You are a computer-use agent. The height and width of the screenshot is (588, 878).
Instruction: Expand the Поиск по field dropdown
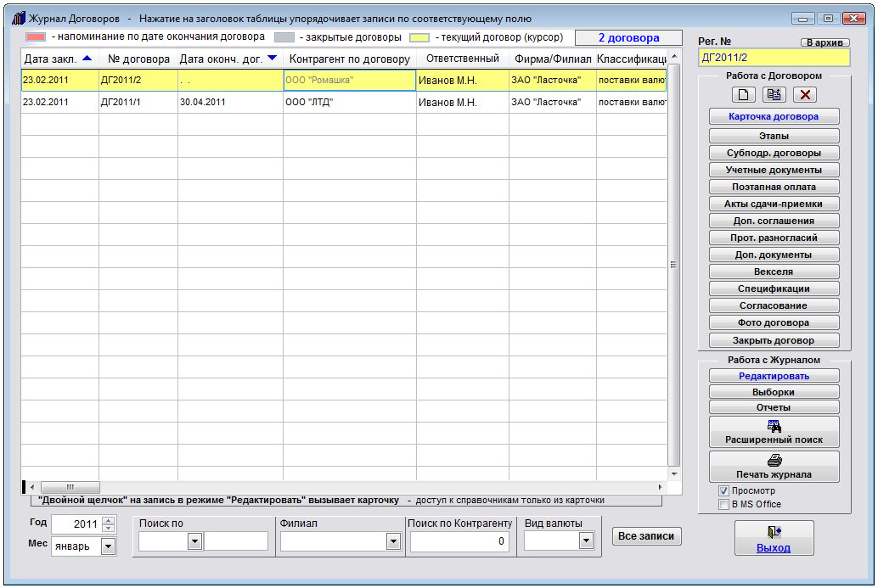pyautogui.click(x=194, y=541)
